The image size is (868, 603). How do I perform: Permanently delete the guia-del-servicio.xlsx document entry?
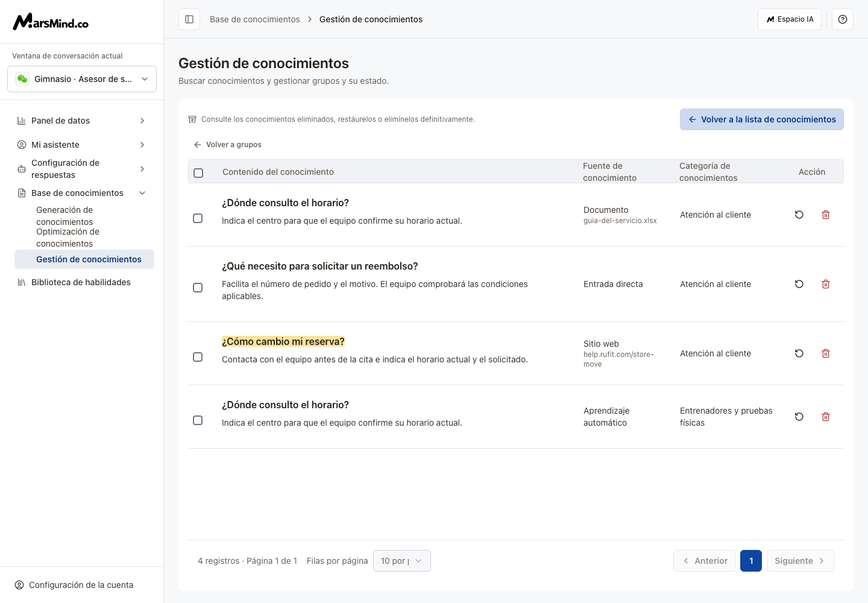click(x=826, y=215)
